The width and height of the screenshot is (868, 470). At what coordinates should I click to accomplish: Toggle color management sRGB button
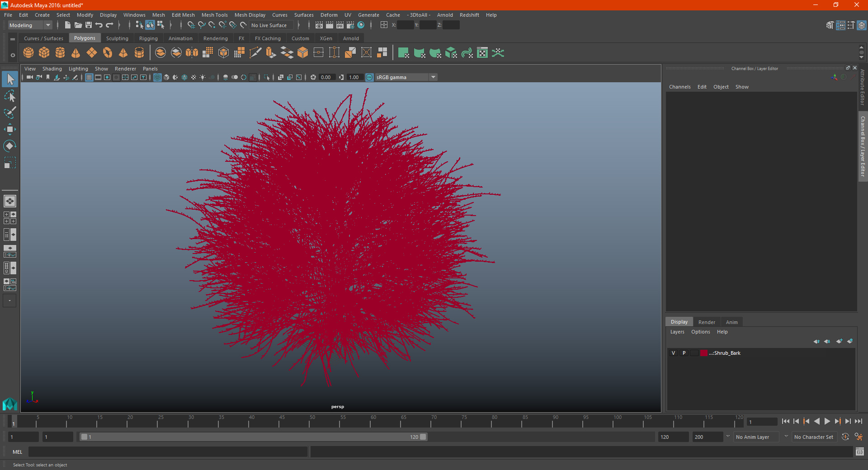click(x=369, y=77)
